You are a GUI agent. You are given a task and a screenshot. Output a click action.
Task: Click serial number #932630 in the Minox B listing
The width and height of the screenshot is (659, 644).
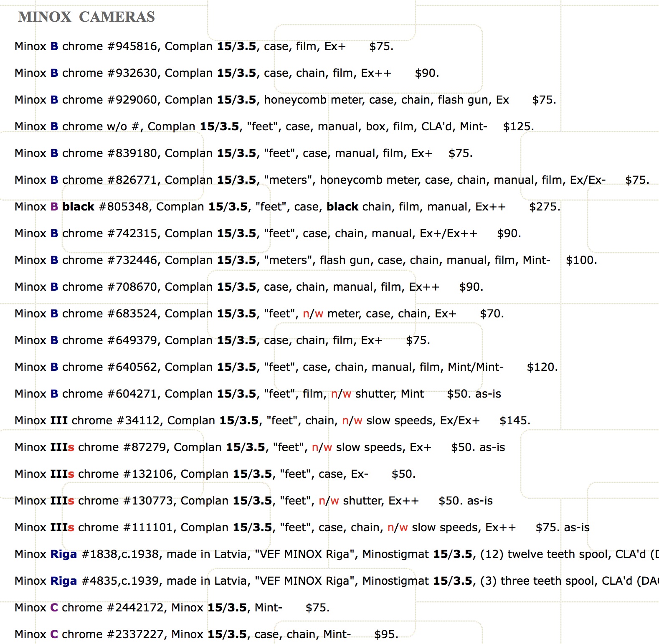point(133,73)
